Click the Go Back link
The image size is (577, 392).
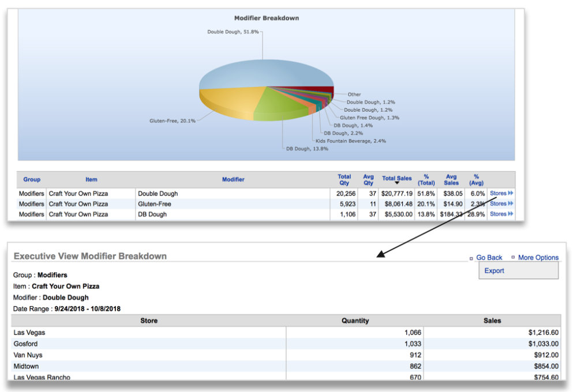pos(489,258)
